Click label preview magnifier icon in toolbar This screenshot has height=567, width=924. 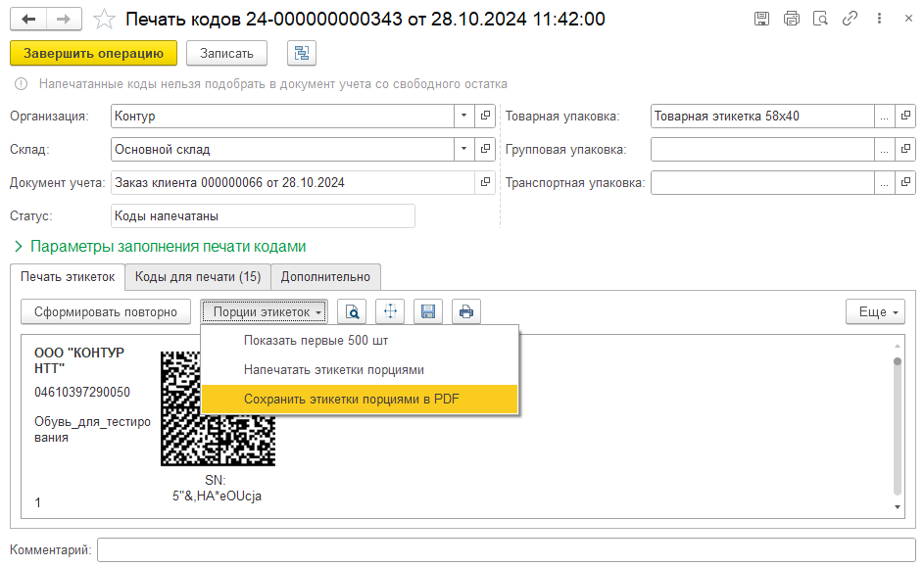tap(352, 311)
